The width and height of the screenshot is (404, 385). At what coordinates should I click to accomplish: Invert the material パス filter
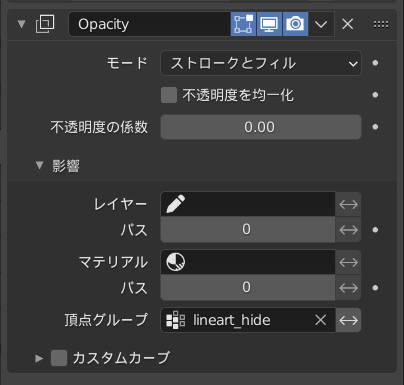[348, 288]
